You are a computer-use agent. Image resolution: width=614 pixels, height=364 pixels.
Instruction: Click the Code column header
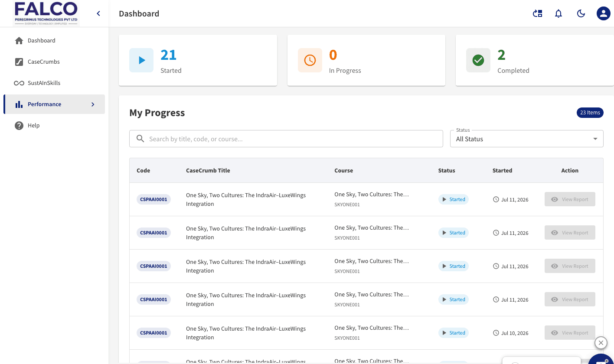(x=143, y=170)
